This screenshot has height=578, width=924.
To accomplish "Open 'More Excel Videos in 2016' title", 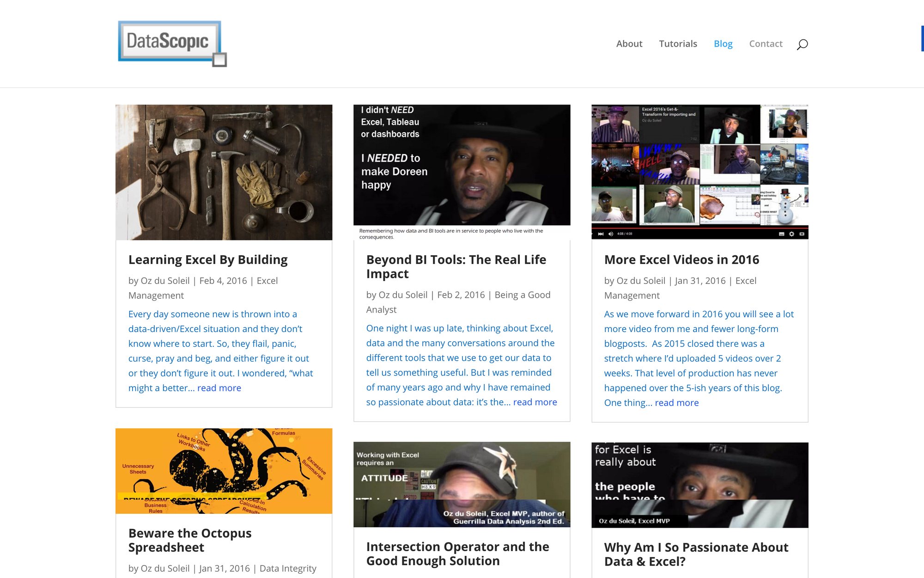I will pos(681,259).
